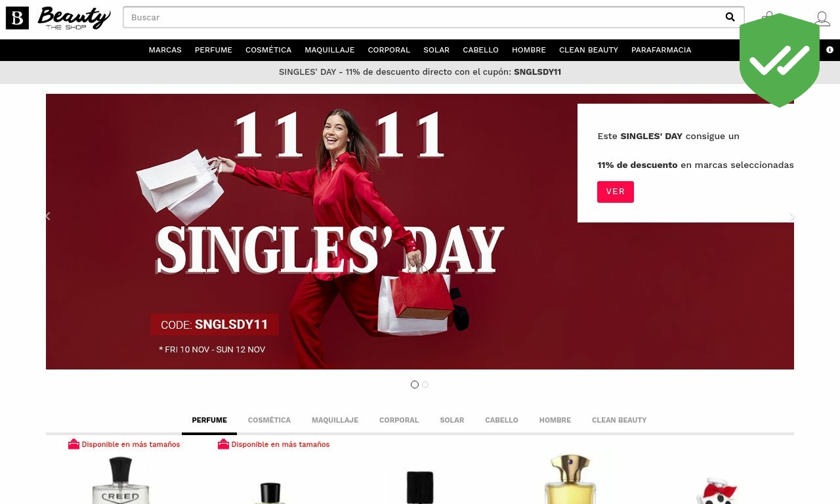Select the second carousel indicator dot
The image size is (840, 504).
tap(425, 385)
